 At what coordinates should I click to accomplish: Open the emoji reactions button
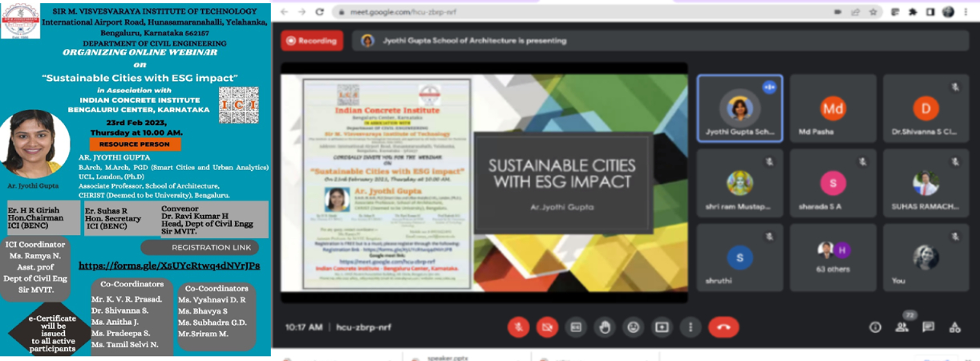pos(634,327)
